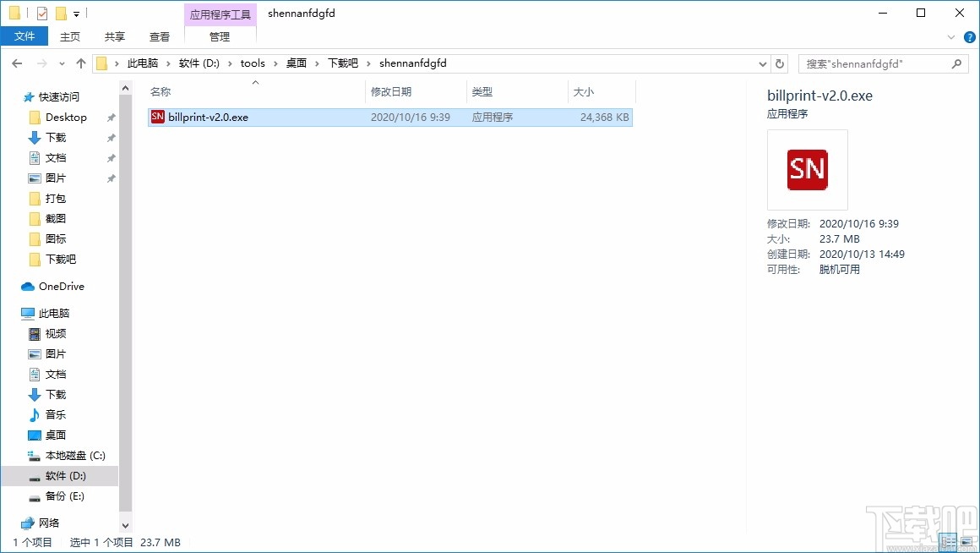Open the 备份 (E:) drive
This screenshot has height=553, width=980.
pos(61,496)
